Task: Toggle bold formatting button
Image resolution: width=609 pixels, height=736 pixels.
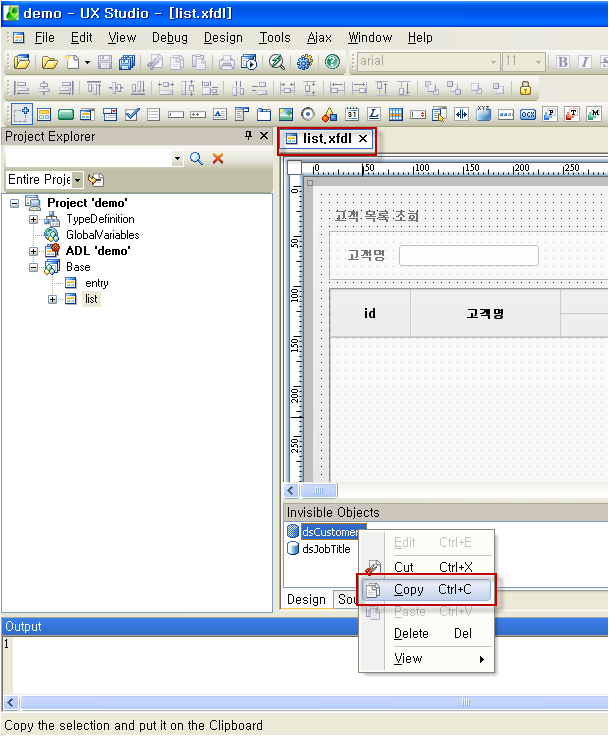Action: click(562, 62)
